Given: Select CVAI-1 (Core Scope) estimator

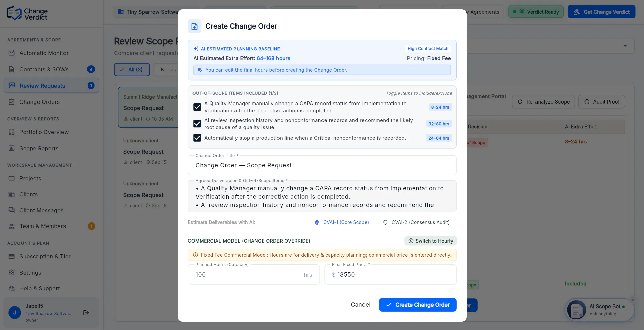Looking at the screenshot, I should pyautogui.click(x=342, y=222).
